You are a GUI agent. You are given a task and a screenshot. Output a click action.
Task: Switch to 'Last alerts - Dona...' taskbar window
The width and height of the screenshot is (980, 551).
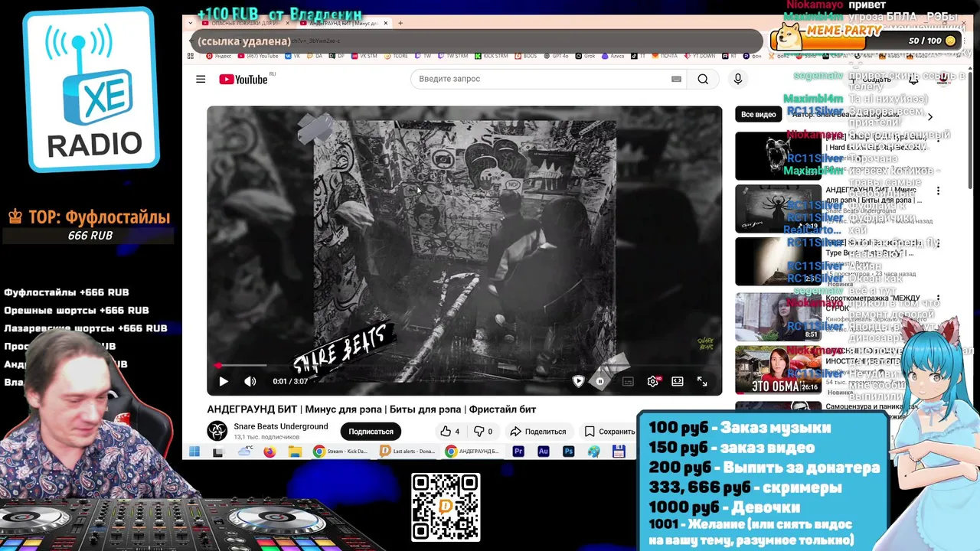click(x=407, y=452)
